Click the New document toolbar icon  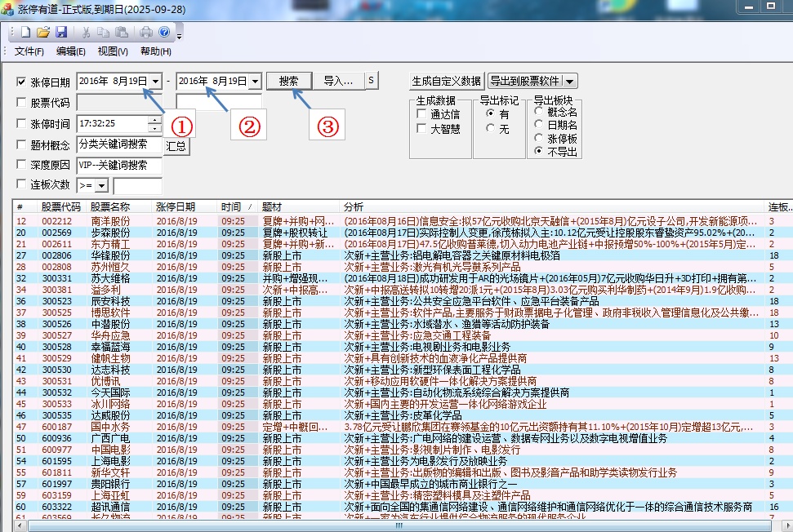tap(25, 33)
